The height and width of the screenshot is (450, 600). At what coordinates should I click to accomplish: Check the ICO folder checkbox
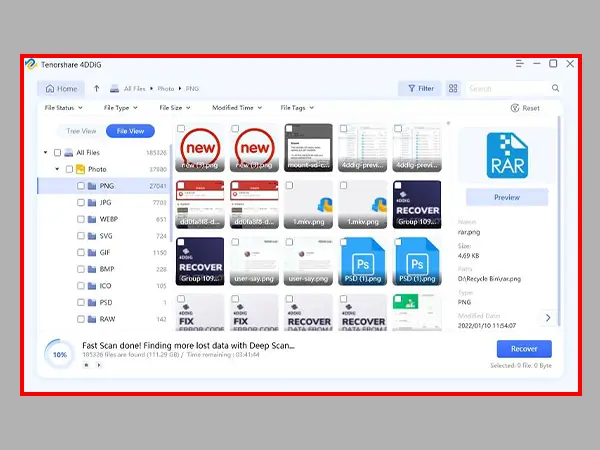81,286
